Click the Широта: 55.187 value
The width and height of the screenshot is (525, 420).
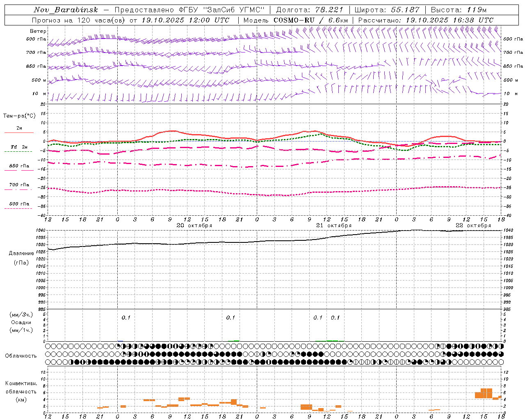point(387,10)
